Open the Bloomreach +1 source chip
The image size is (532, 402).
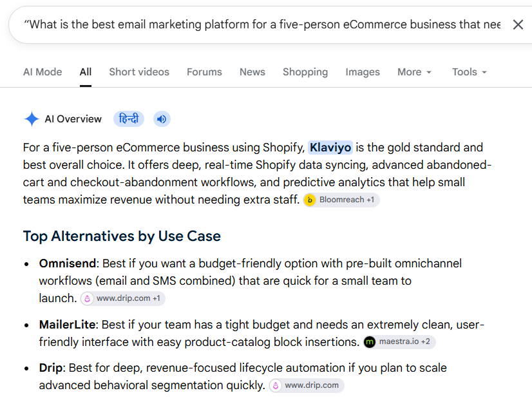pyautogui.click(x=341, y=200)
